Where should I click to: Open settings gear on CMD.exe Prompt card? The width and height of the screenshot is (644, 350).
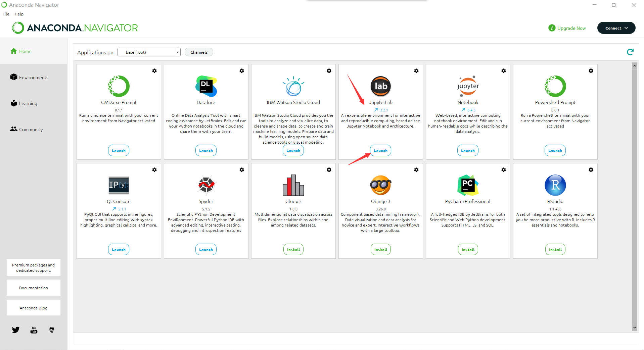pos(154,71)
